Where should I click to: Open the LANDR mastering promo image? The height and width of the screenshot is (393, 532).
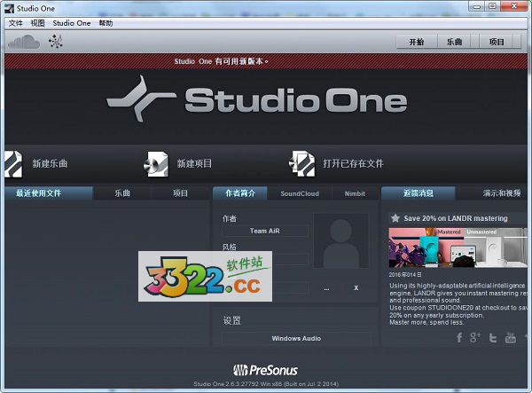[x=458, y=248]
